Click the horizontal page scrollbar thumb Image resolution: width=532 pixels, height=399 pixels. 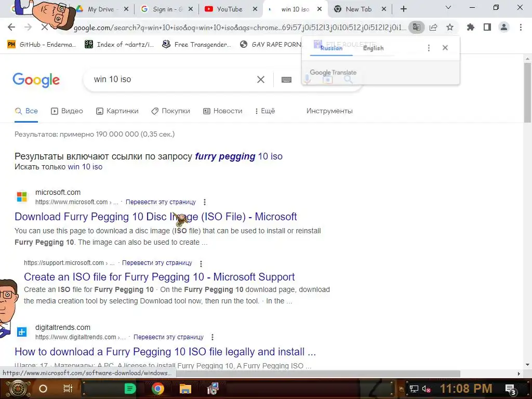(318, 374)
